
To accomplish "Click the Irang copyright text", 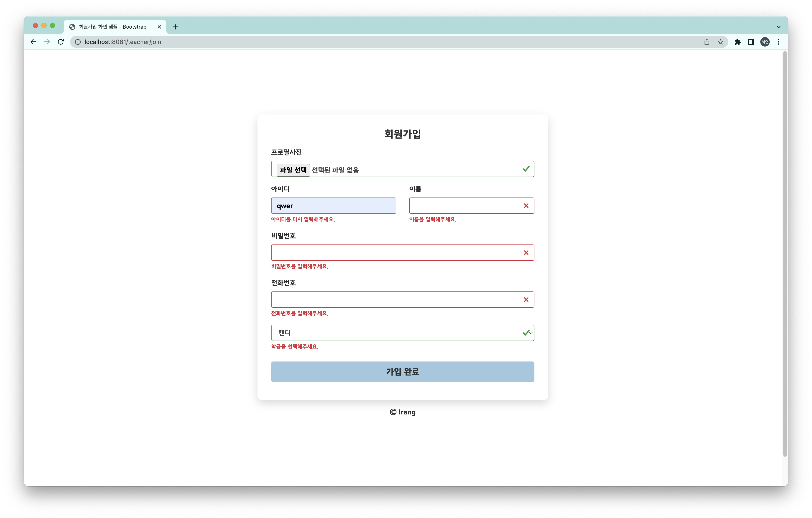I will coord(403,412).
